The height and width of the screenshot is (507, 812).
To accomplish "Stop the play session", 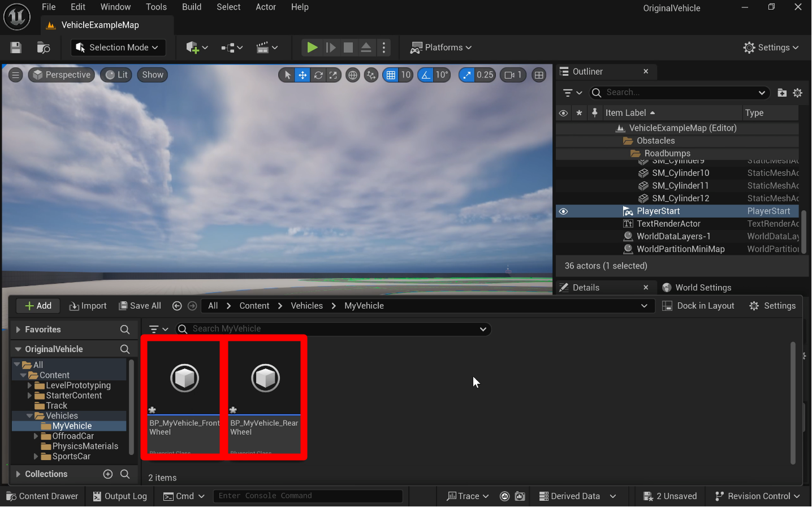I will [x=348, y=47].
